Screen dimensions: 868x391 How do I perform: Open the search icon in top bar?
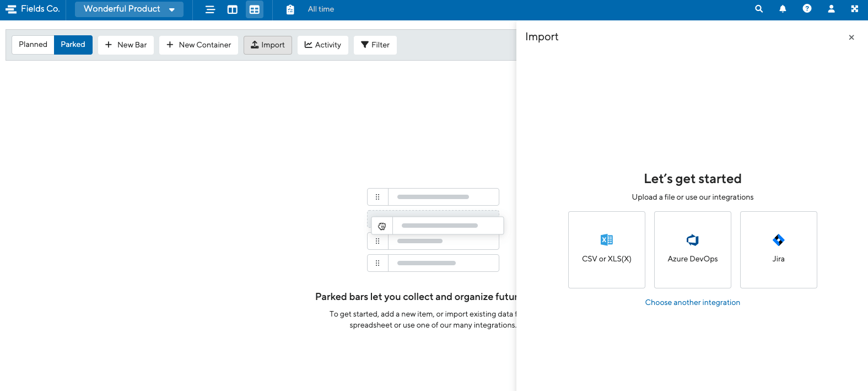tap(759, 9)
